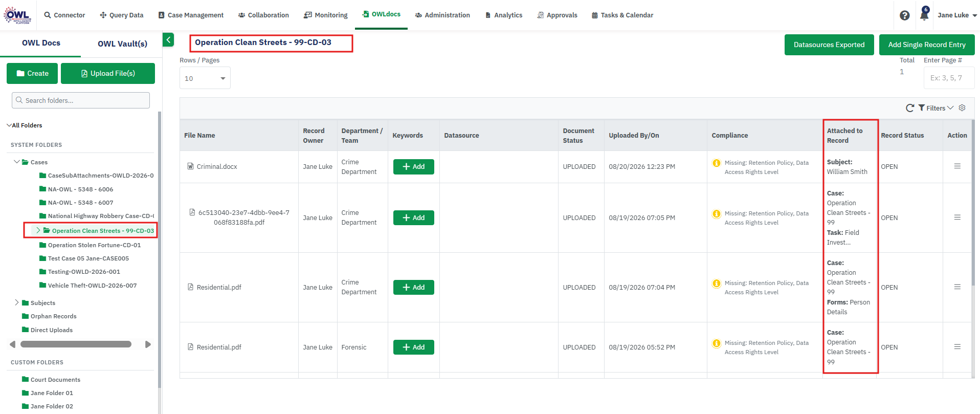Collapse the All Folders tree
This screenshot has height=414, width=980.
coord(9,125)
